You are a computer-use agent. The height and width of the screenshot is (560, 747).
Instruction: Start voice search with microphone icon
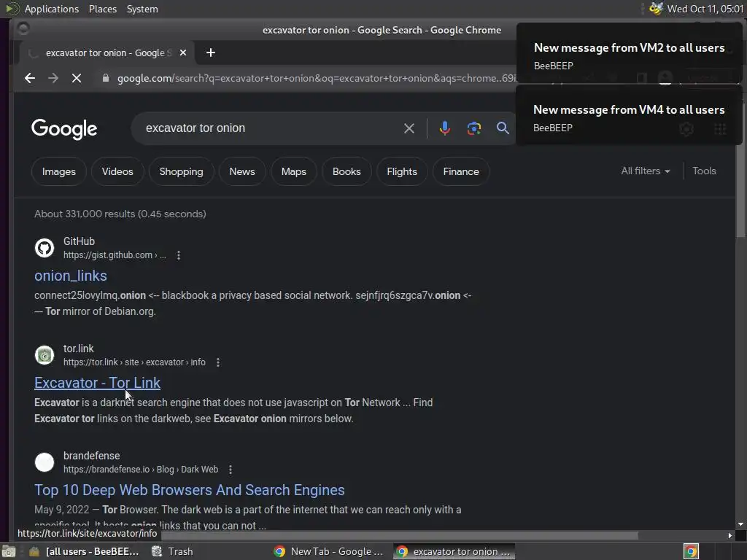point(444,128)
